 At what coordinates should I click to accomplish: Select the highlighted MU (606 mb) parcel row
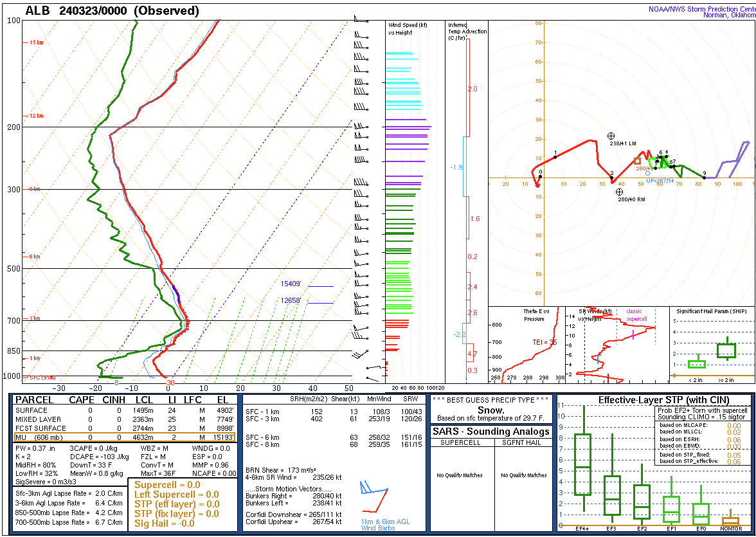[x=125, y=437]
